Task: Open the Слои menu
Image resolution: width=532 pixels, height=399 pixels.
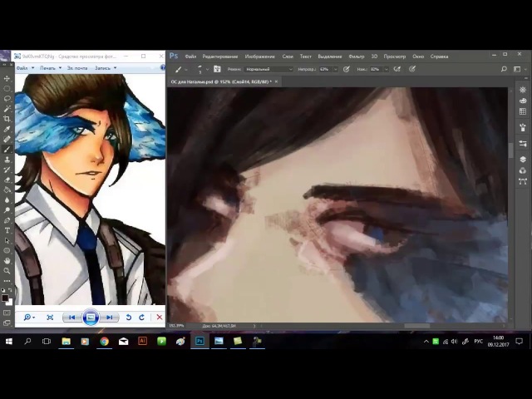Action: (288, 57)
